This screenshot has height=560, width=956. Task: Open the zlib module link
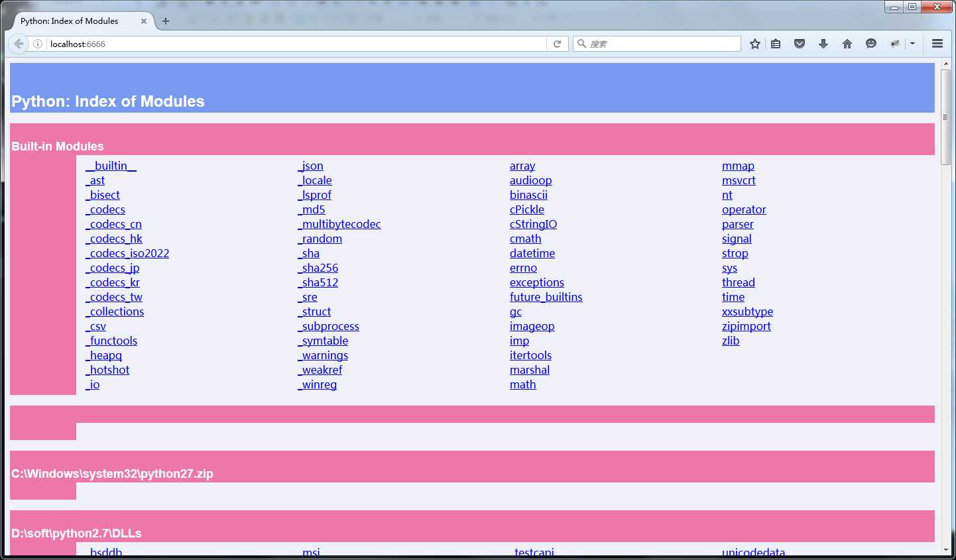tap(731, 341)
